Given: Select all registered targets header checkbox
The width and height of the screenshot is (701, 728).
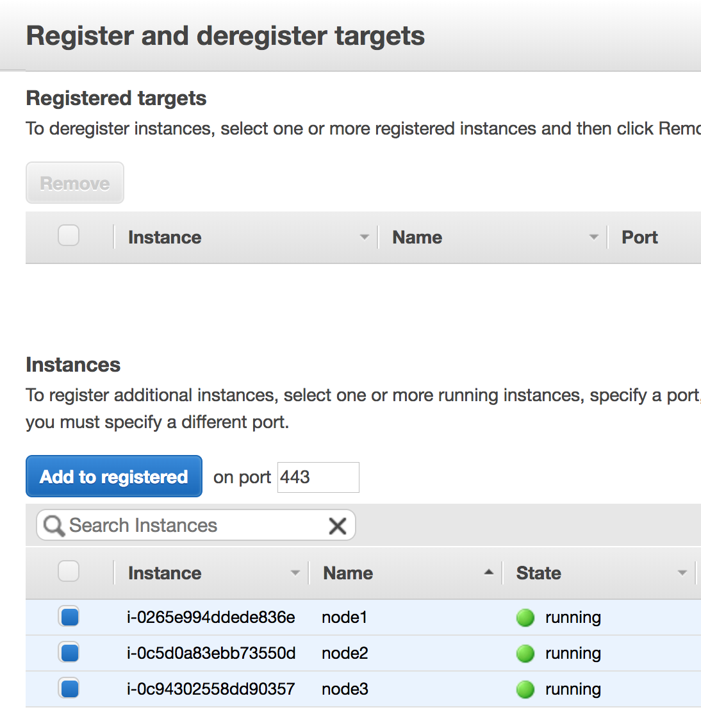Looking at the screenshot, I should [x=69, y=236].
